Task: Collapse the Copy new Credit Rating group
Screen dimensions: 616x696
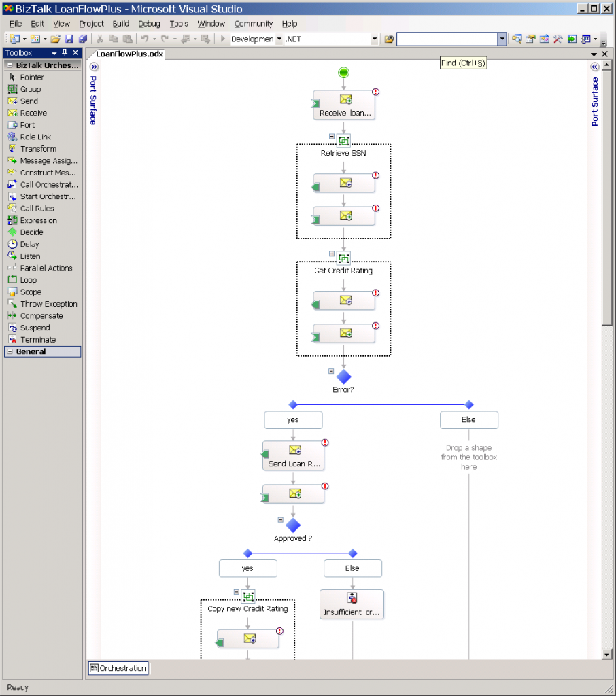Action: click(x=237, y=592)
